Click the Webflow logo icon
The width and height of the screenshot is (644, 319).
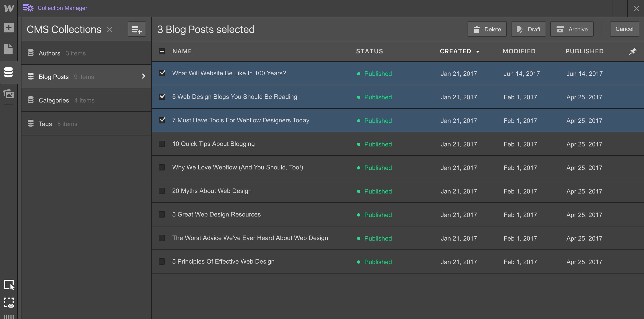pyautogui.click(x=9, y=8)
